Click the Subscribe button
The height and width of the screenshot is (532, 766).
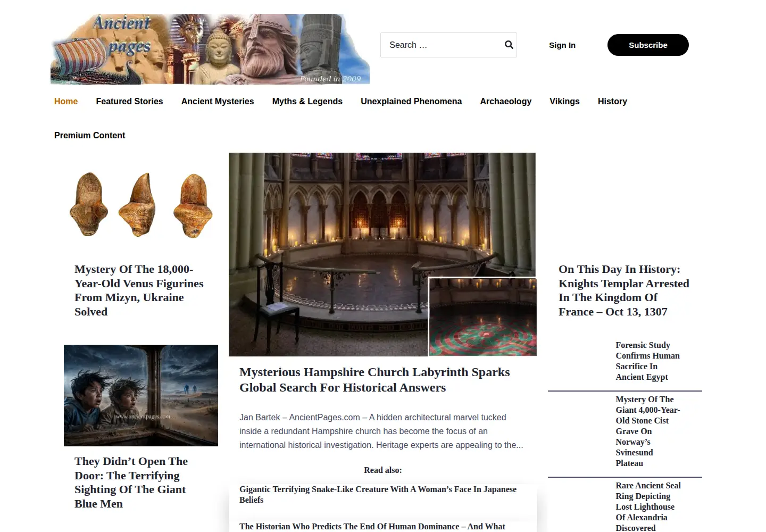click(x=648, y=45)
